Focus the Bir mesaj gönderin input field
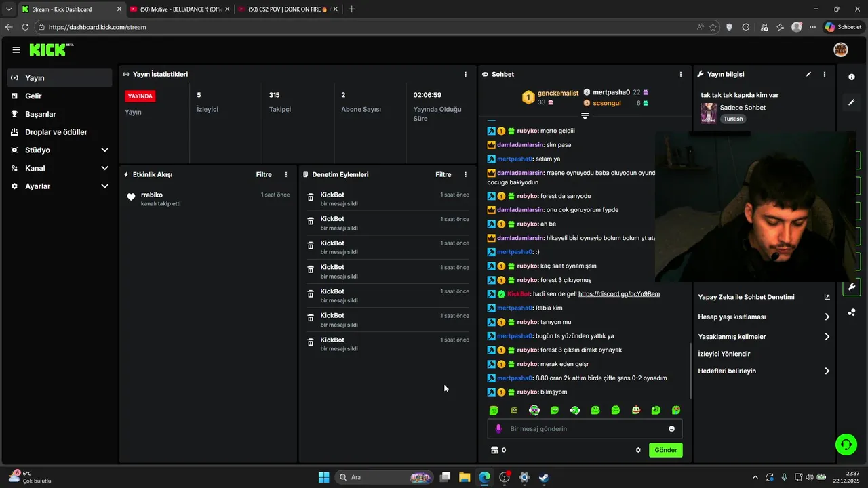Screen dimensions: 868x488 point(585,428)
